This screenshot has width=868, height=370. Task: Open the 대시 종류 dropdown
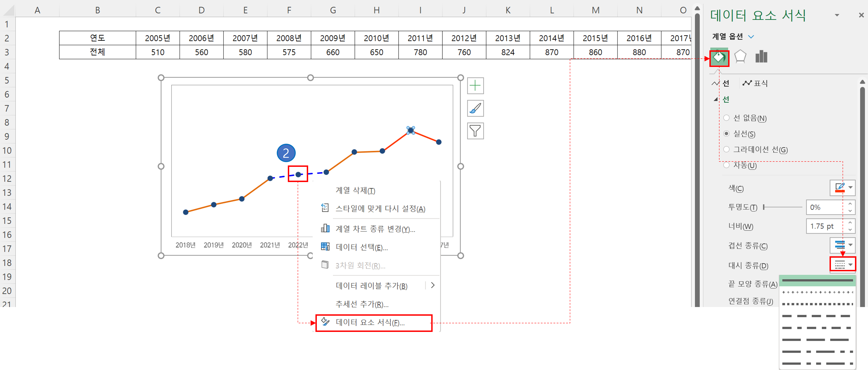pos(842,264)
